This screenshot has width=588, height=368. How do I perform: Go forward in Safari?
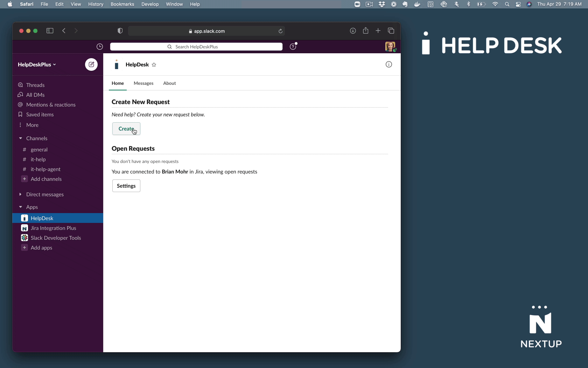pyautogui.click(x=76, y=31)
